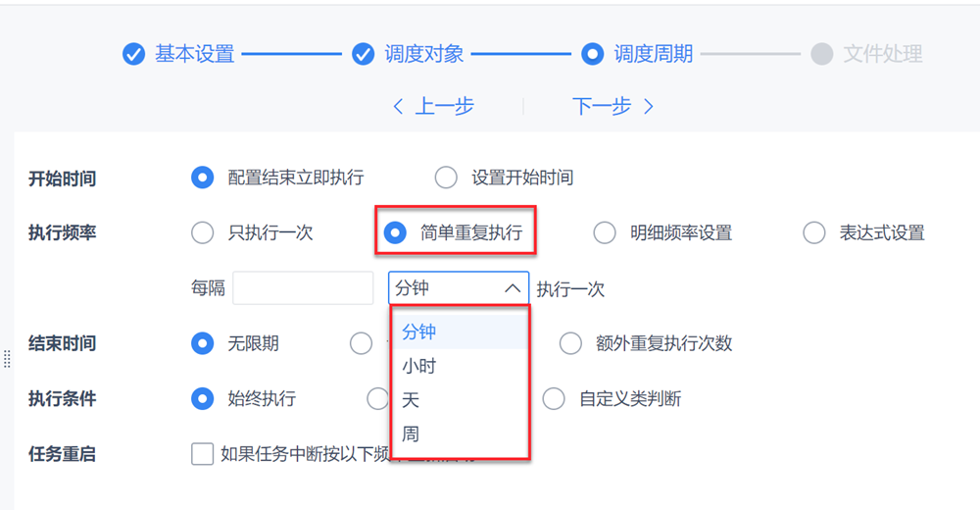Select 自定义类判断 condition option
Viewport: 980px width, 510px height.
click(554, 398)
